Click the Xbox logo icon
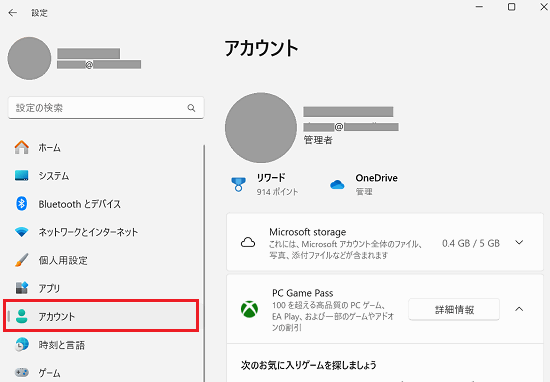550x382 pixels. (x=249, y=309)
